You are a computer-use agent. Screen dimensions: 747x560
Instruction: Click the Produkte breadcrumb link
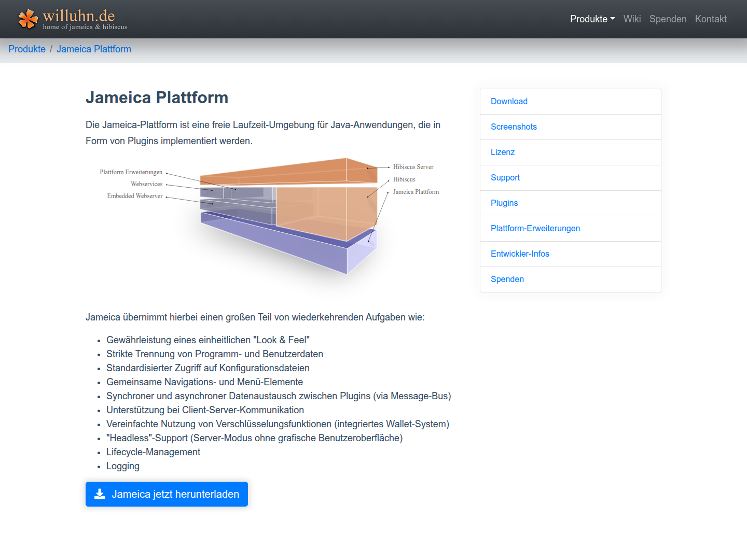pyautogui.click(x=27, y=49)
